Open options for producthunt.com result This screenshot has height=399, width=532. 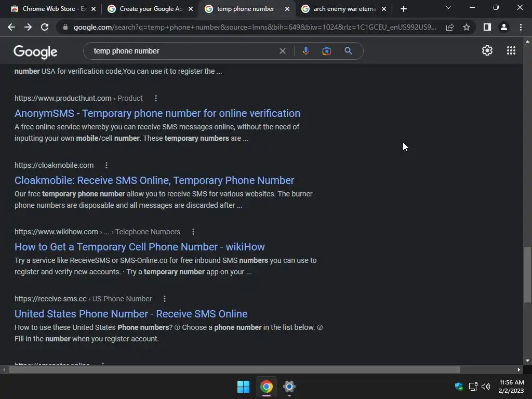[x=156, y=98]
